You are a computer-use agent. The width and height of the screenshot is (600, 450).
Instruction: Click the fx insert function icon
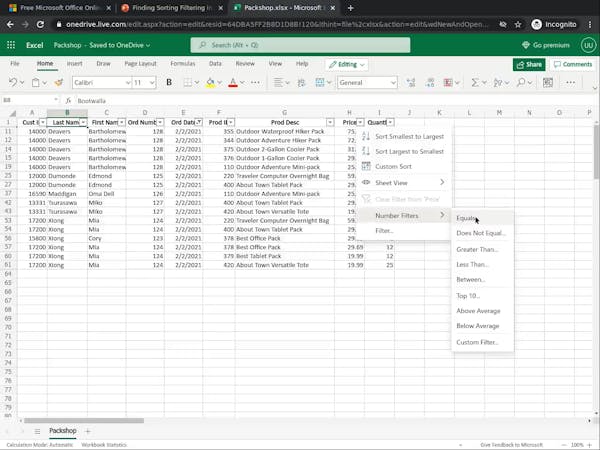point(68,101)
